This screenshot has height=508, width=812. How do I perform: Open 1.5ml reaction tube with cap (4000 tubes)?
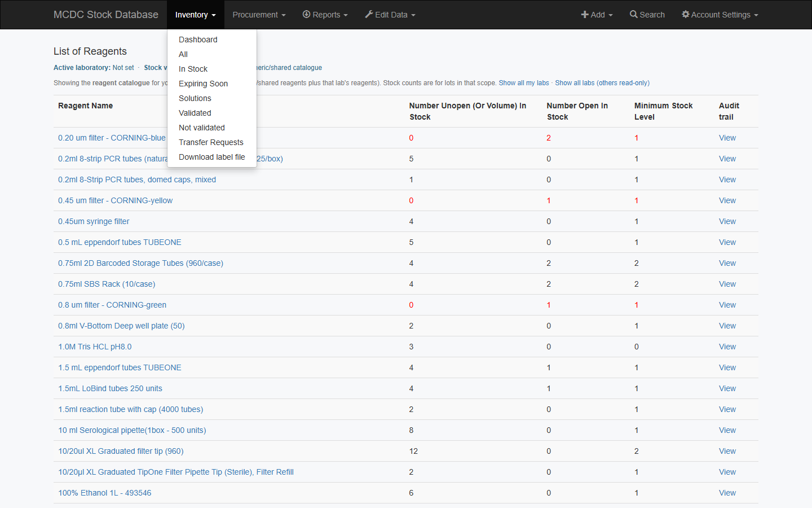pos(131,409)
